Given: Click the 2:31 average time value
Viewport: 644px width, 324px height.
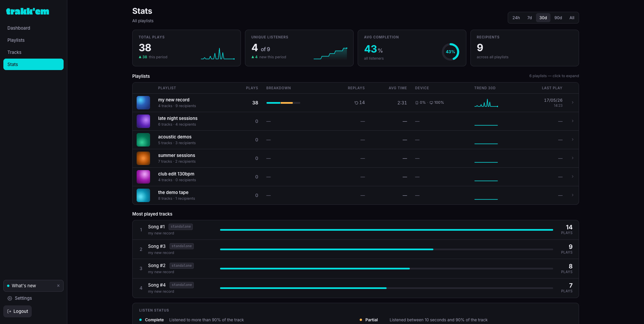Looking at the screenshot, I should point(402,103).
